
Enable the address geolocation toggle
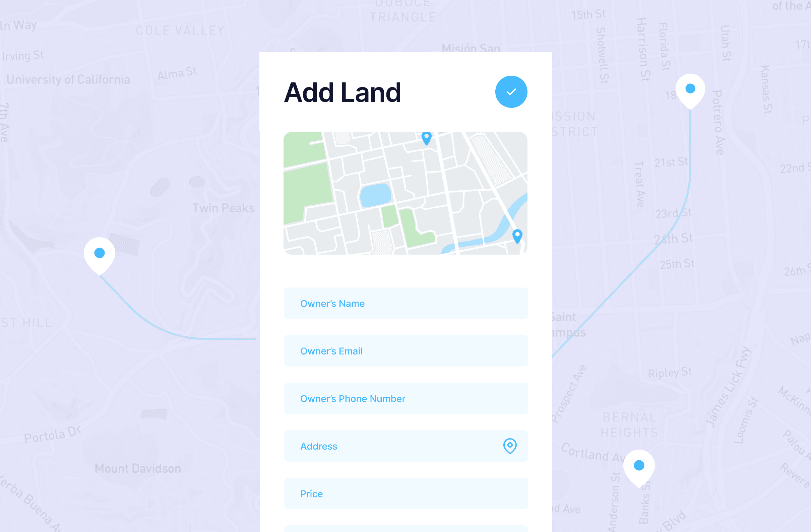[x=509, y=446]
